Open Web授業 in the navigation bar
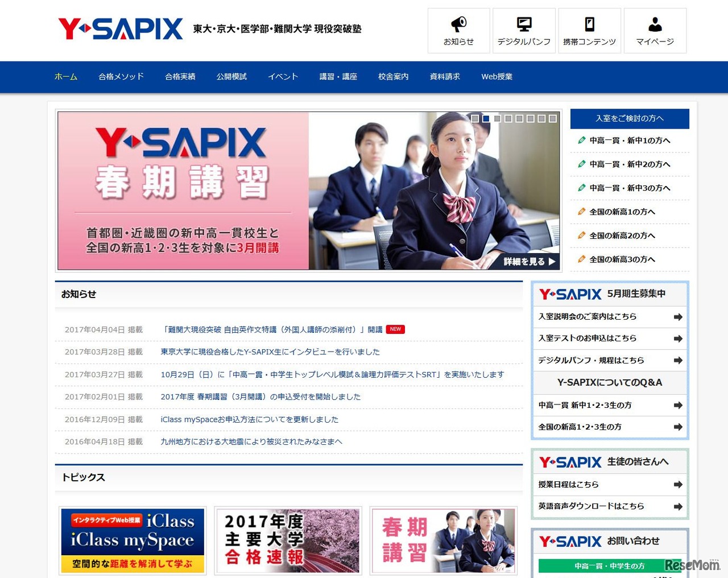Viewport: 728px width, 578px height. coord(497,77)
